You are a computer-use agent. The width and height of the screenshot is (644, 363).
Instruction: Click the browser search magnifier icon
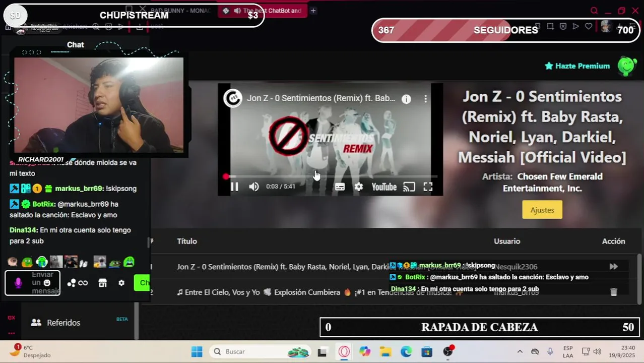(x=594, y=11)
